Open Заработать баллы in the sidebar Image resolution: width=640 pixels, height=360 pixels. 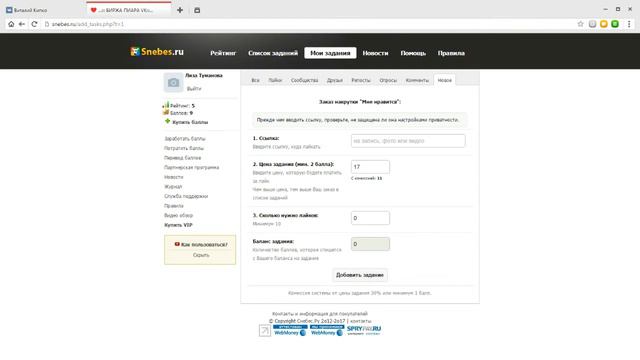pyautogui.click(x=185, y=139)
